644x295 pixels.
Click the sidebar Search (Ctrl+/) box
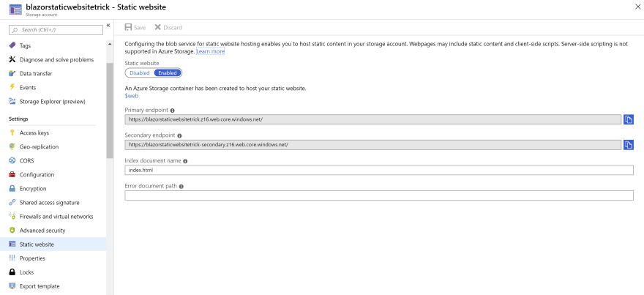point(56,30)
